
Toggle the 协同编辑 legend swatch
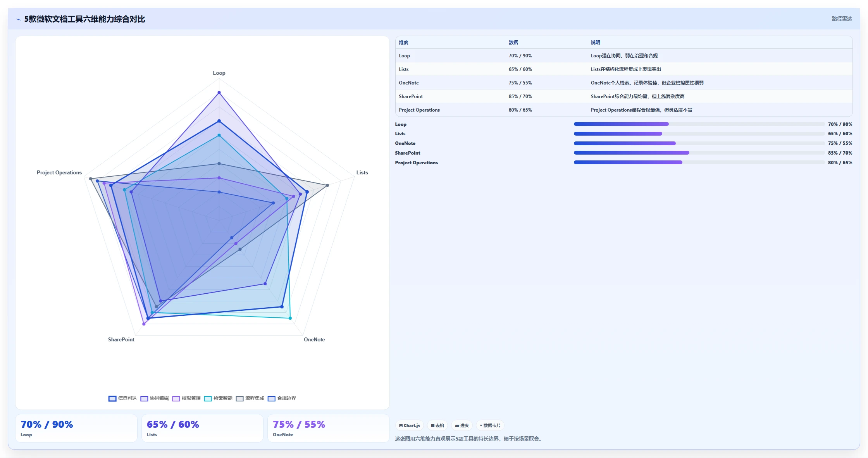pyautogui.click(x=144, y=398)
